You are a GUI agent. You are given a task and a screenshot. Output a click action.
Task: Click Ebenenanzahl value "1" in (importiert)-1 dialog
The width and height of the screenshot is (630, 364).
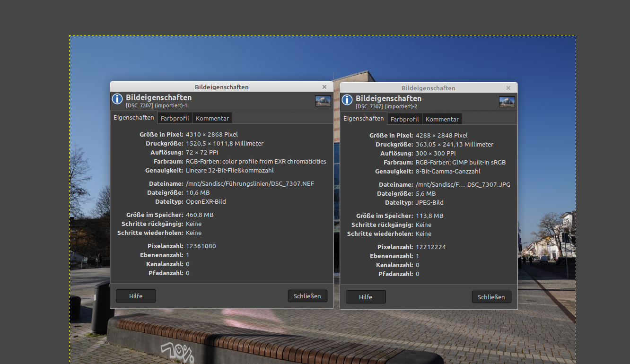(188, 255)
